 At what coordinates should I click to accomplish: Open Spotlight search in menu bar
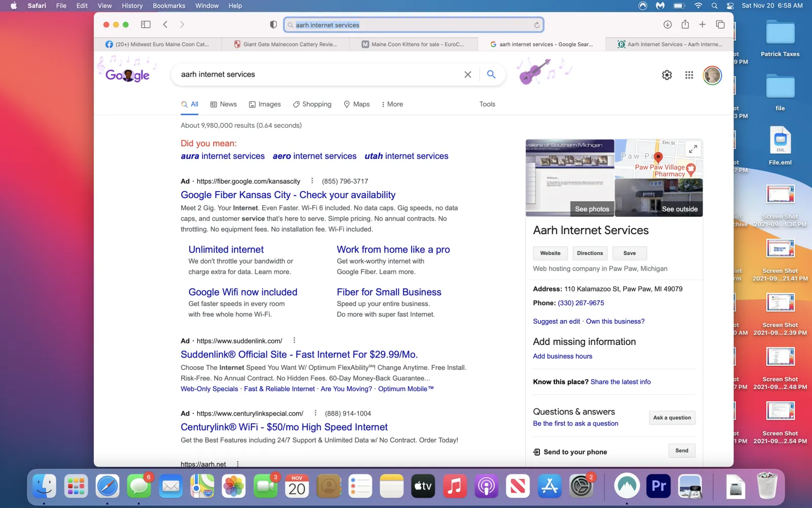click(x=714, y=6)
